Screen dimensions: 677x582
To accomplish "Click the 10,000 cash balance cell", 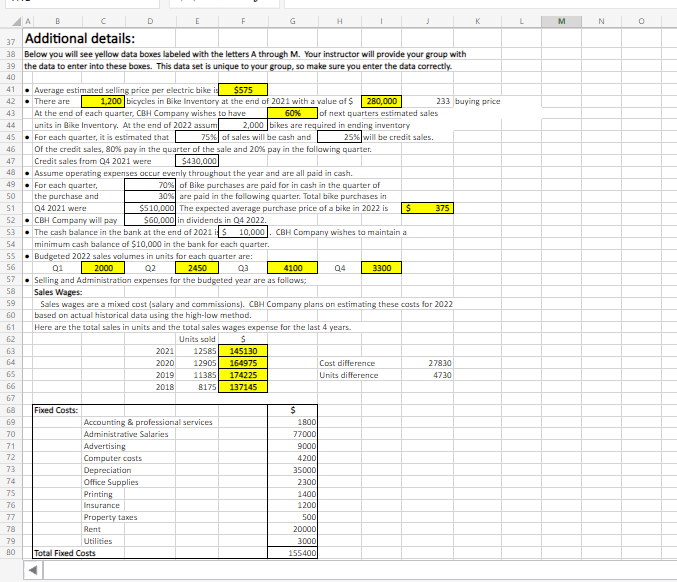I will 243,232.
